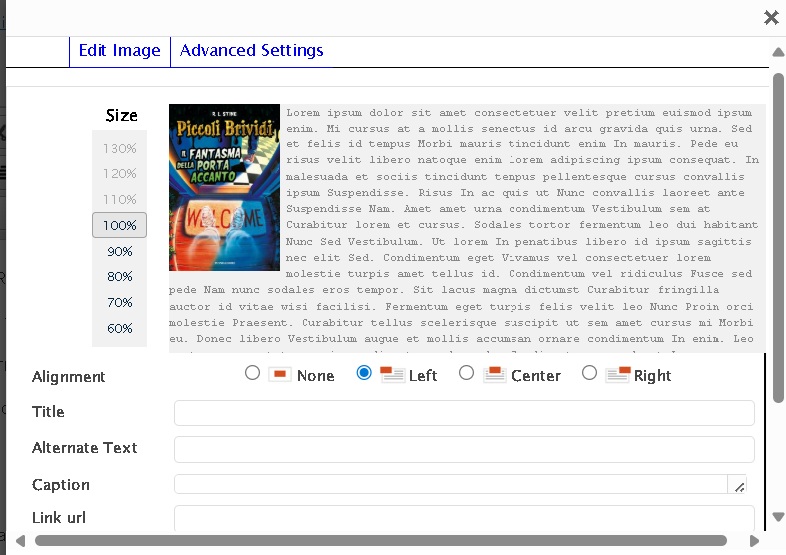Choose the Center alignment radio button

coord(466,373)
